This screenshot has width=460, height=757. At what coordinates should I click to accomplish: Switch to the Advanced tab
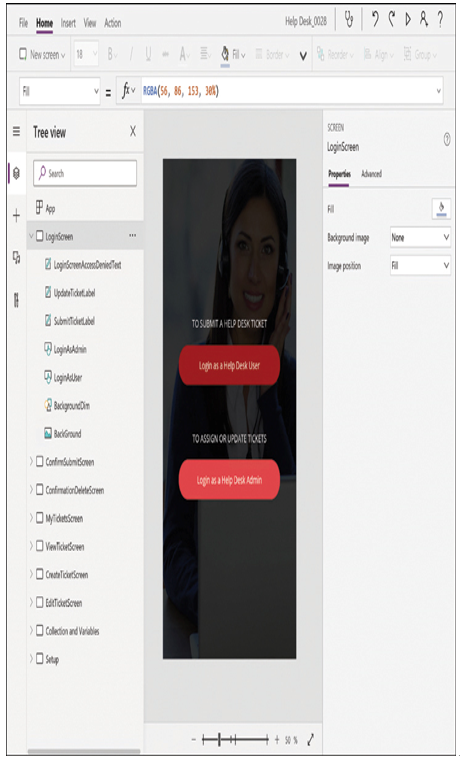click(x=371, y=174)
